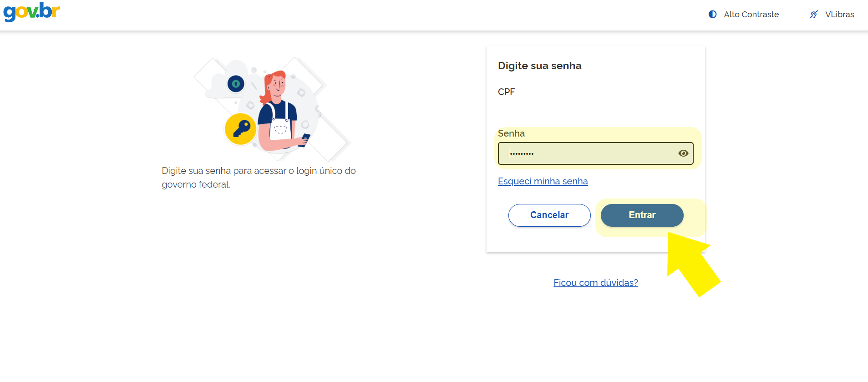The width and height of the screenshot is (868, 382).
Task: Focus the Senha password field
Action: 592,153
